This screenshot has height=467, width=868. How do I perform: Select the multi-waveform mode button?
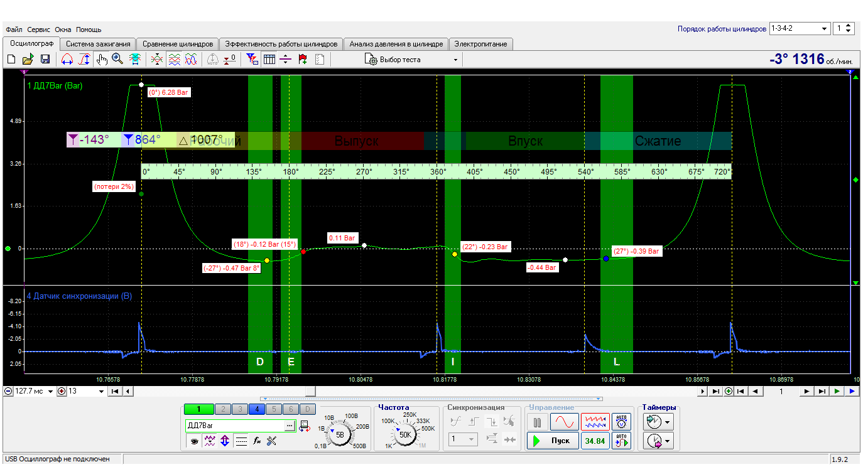595,421
